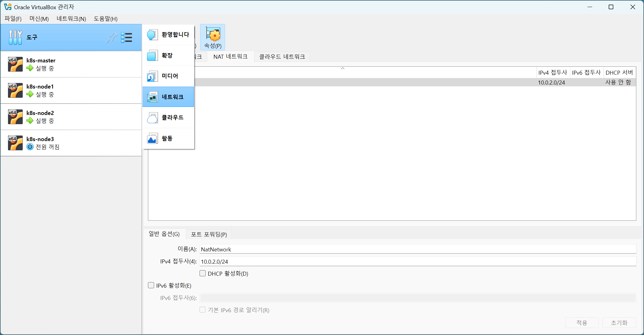
Task: Click the running arrow status of k8s-master
Action: coord(30,68)
